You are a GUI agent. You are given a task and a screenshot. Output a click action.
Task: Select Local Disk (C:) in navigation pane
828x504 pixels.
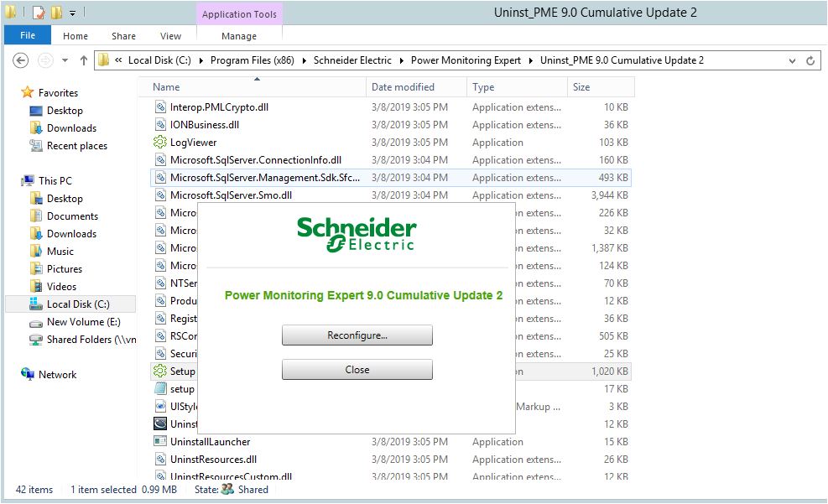(x=78, y=304)
